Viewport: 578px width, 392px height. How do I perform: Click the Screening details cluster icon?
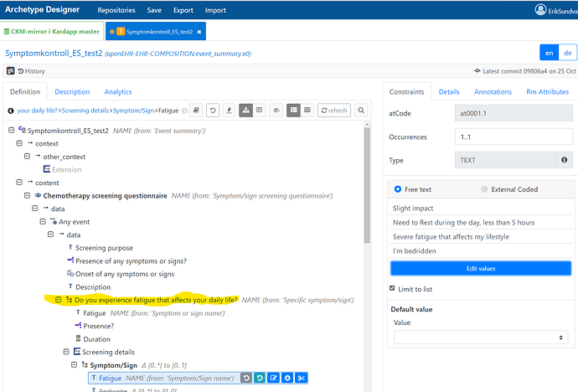[x=77, y=352]
